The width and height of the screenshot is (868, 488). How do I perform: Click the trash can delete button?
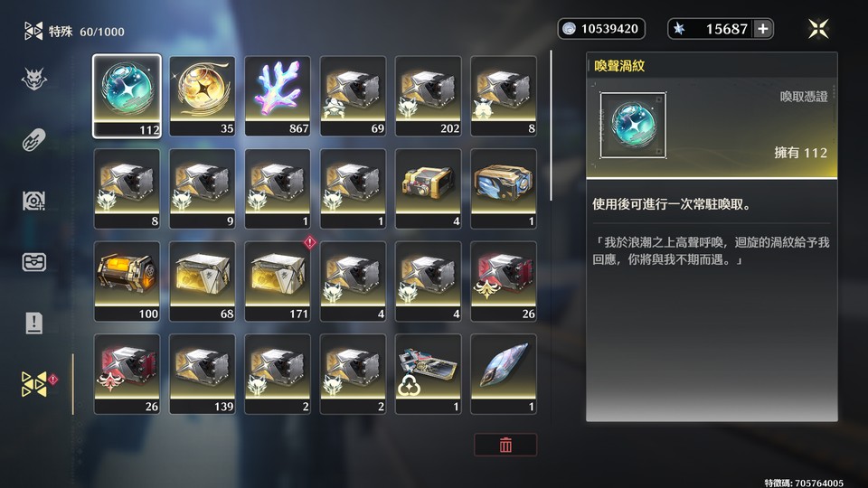tap(505, 445)
